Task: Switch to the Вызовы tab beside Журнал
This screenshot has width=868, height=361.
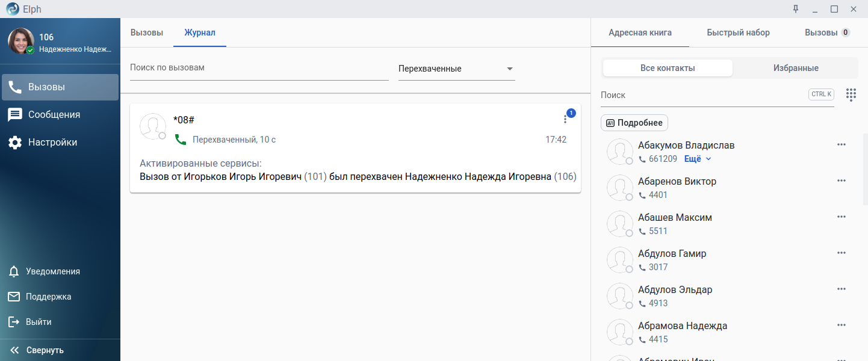Action: [x=146, y=32]
